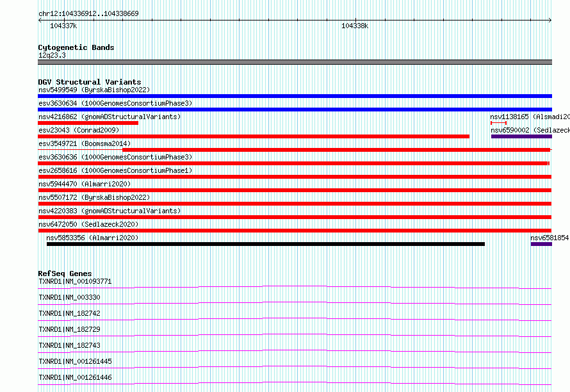Click variant label esv3630636 (1000GenomesConsortiumPhase3)

[x=115, y=157]
